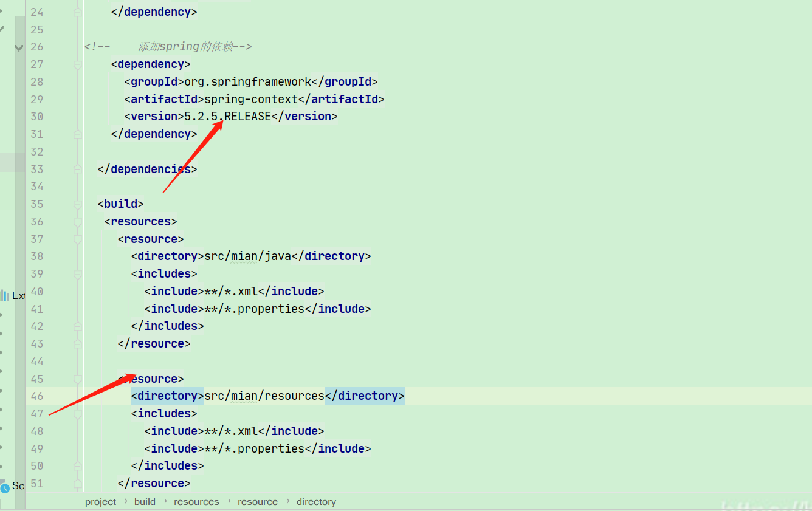Image resolution: width=812 pixels, height=511 pixels.
Task: Click line number 38 in the gutter
Action: 37,256
